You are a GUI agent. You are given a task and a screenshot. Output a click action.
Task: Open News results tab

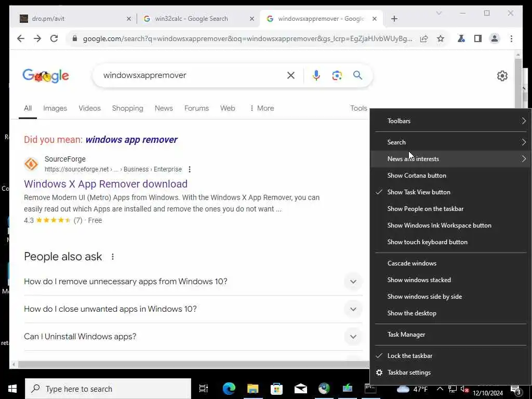pyautogui.click(x=164, y=108)
